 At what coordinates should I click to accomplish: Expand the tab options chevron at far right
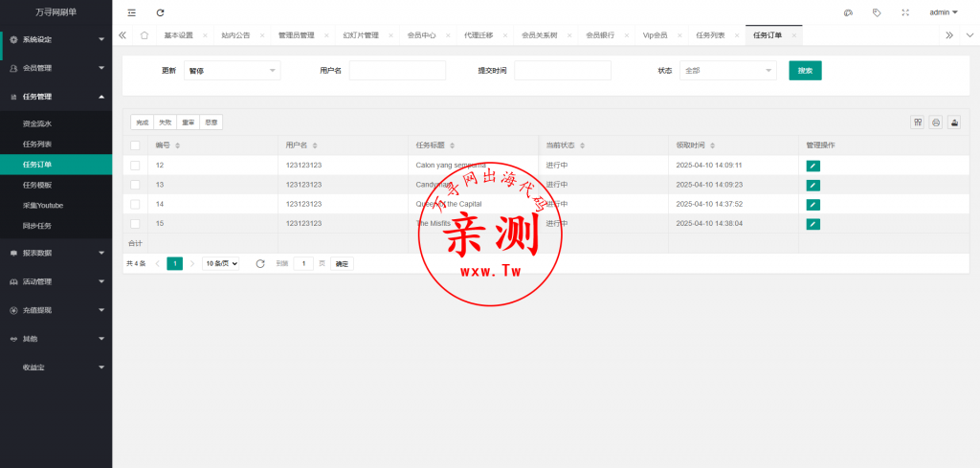pyautogui.click(x=970, y=35)
